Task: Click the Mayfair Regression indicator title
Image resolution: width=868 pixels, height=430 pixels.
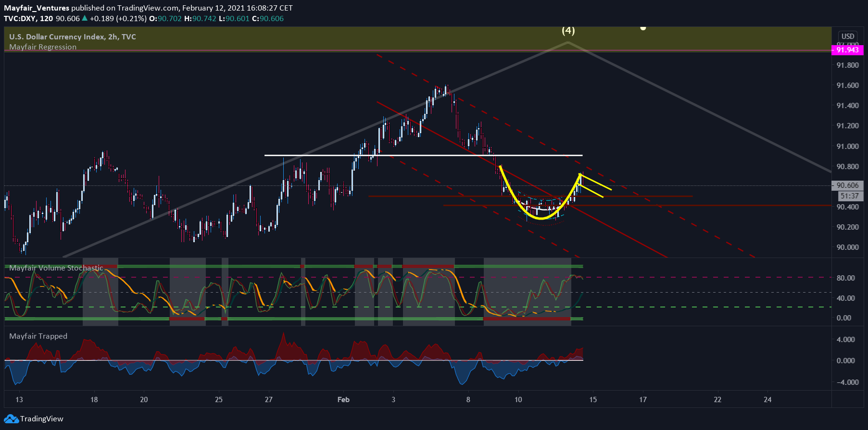Action: click(43, 47)
